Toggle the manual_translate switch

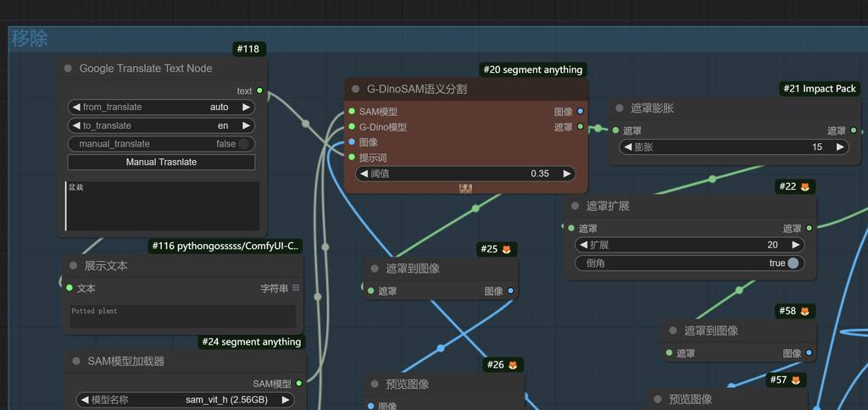pos(244,144)
